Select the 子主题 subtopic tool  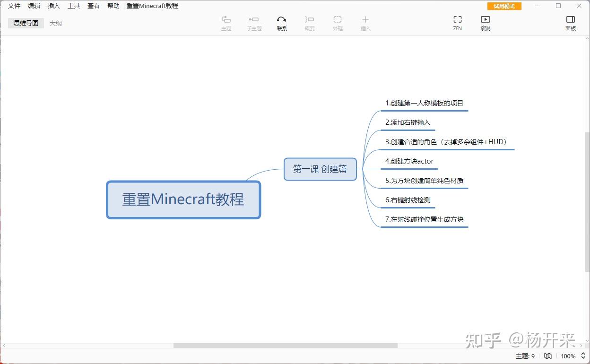[254, 22]
